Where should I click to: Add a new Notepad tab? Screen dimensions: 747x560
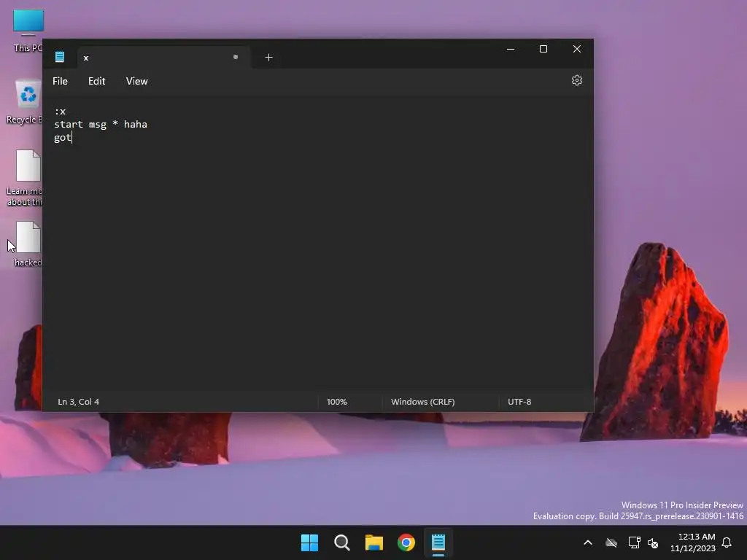[268, 57]
